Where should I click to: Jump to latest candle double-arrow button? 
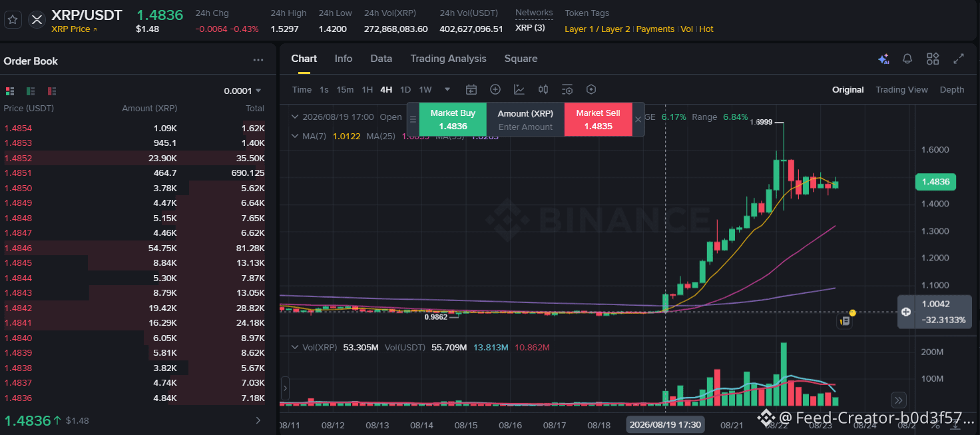pyautogui.click(x=899, y=400)
